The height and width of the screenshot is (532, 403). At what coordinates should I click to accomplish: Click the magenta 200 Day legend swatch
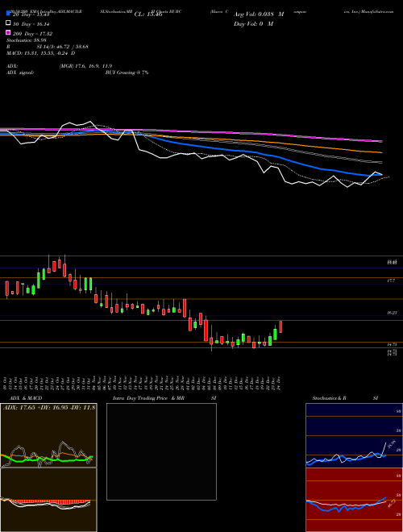[x=8, y=33]
